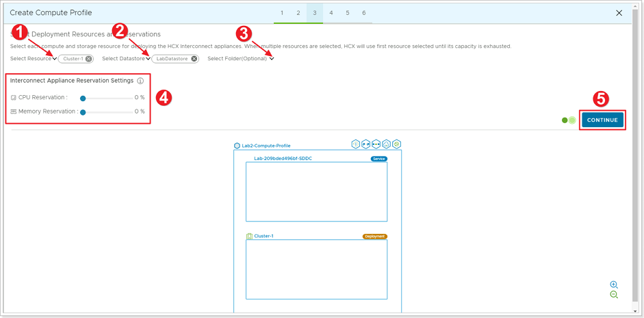Click the Memory Reservation module icon
This screenshot has width=644, height=318.
[13, 111]
